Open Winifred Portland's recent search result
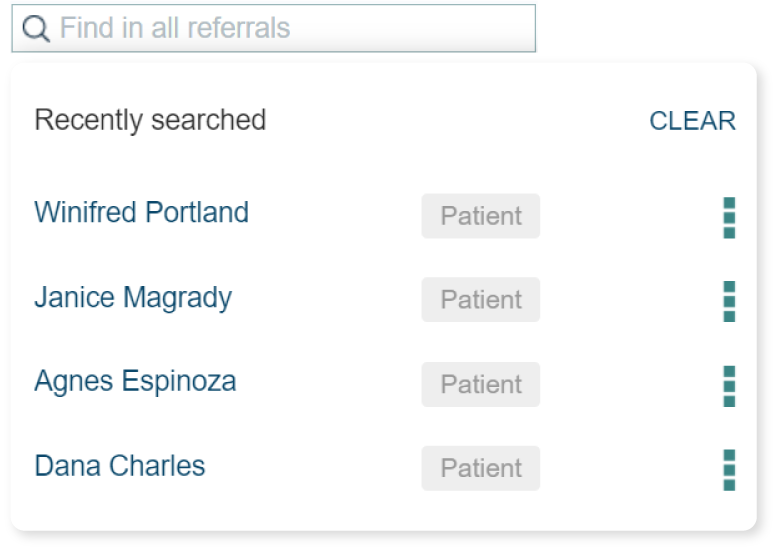 pyautogui.click(x=141, y=213)
